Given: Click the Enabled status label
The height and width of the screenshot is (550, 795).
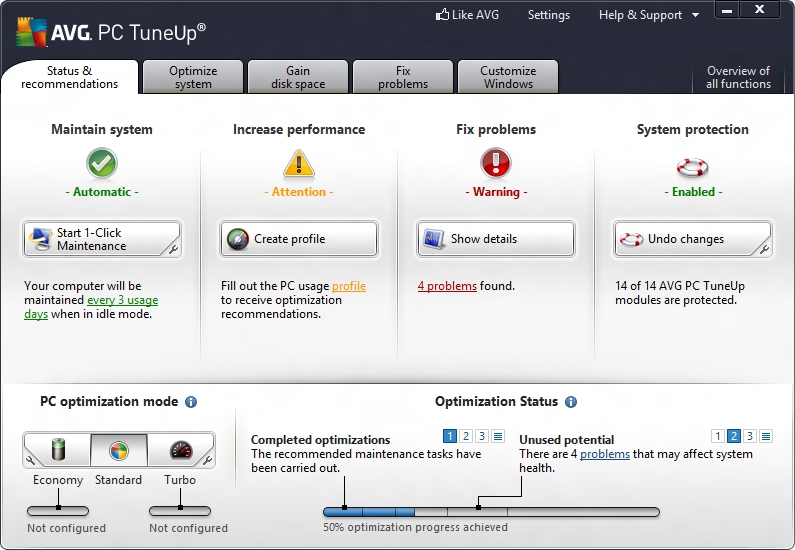Looking at the screenshot, I should [x=693, y=192].
